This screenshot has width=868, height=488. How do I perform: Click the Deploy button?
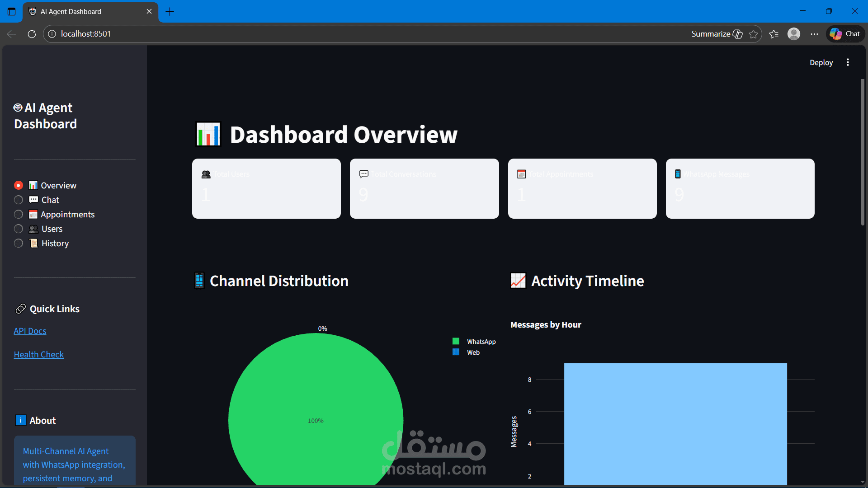(x=821, y=62)
